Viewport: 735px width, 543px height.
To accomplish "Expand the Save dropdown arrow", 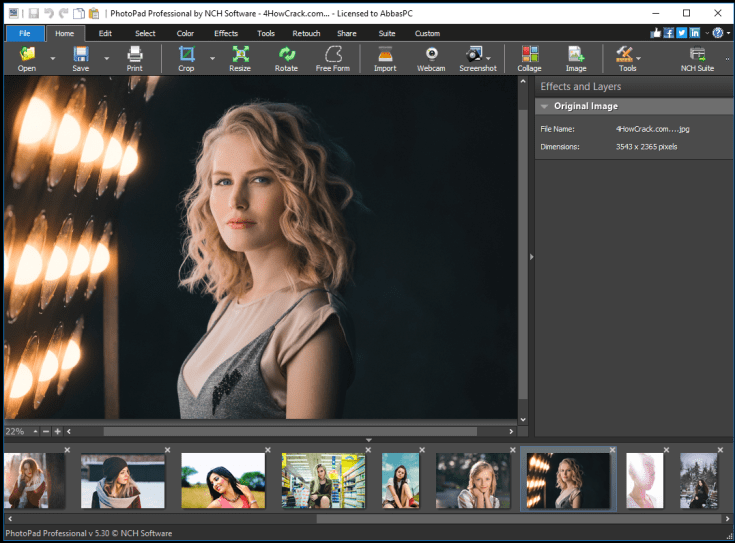I will click(x=106, y=58).
